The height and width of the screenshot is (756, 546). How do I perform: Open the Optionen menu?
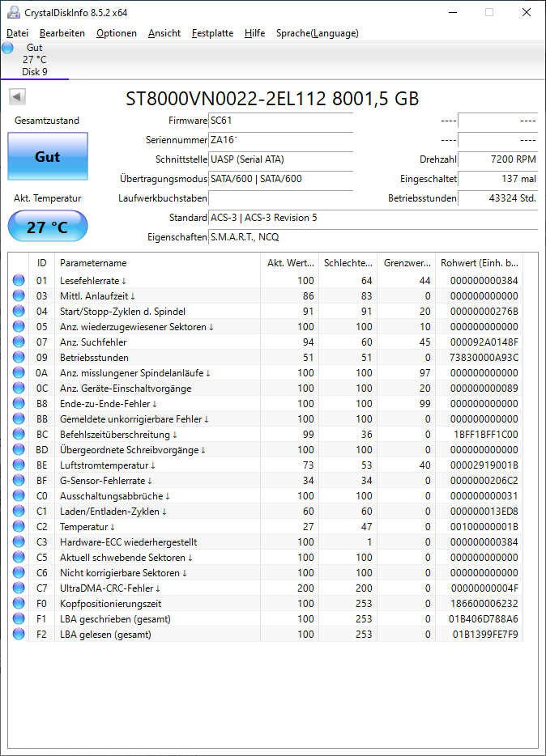pyautogui.click(x=116, y=33)
